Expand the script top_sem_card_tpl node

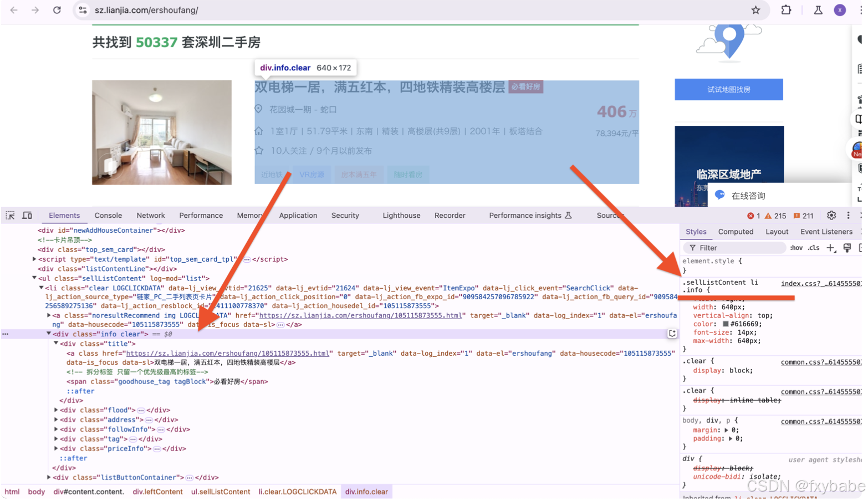click(x=34, y=259)
